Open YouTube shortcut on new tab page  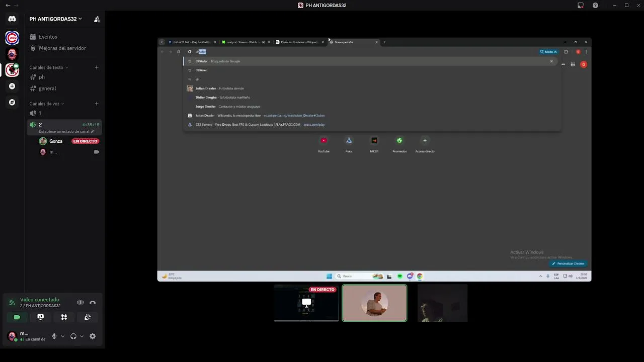pos(324,144)
